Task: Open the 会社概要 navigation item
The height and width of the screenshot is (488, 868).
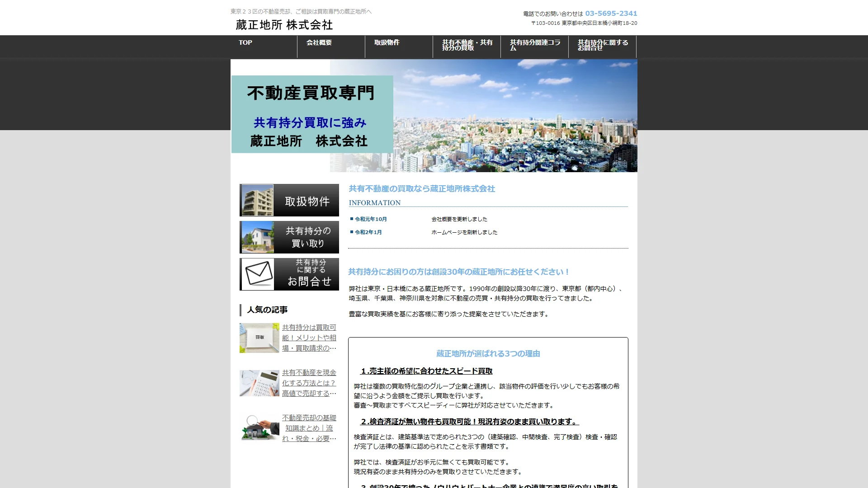Action: tap(331, 47)
